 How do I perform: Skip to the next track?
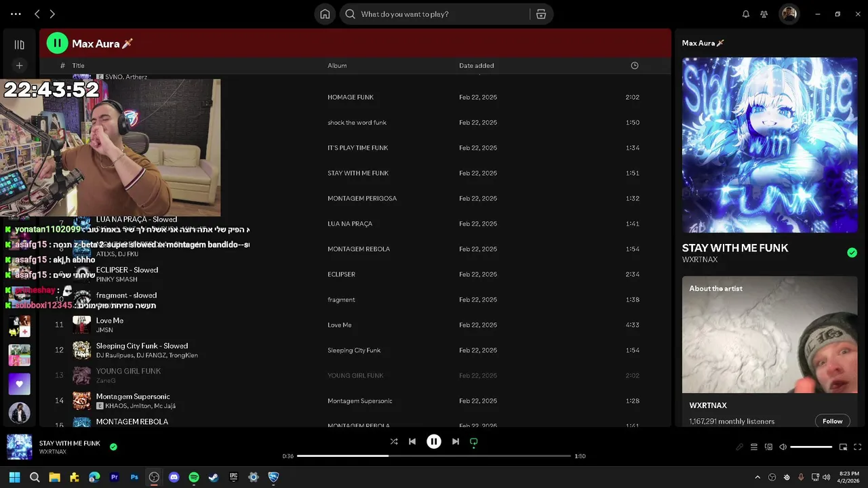456,441
